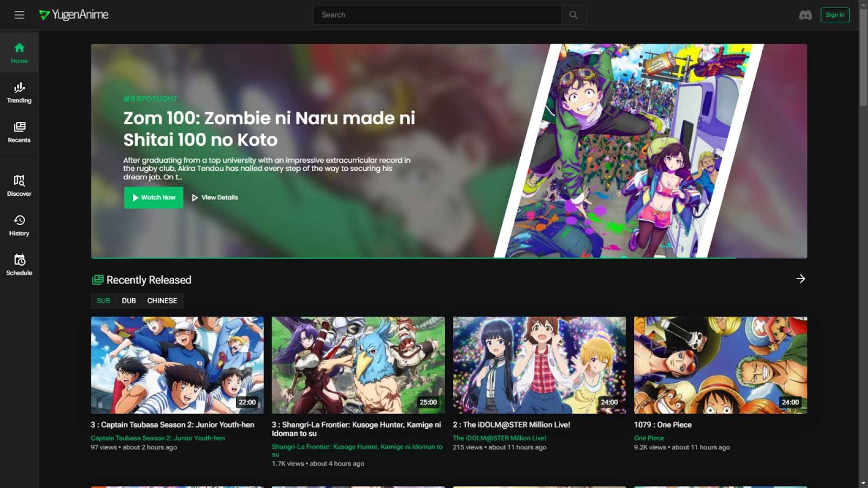Click the Sign in button
Image resolution: width=868 pixels, height=488 pixels.
835,15
